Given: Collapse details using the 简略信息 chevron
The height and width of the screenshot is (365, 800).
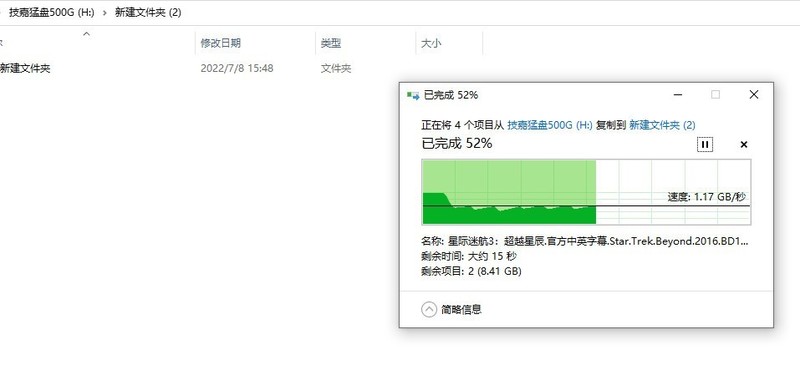Looking at the screenshot, I should [x=429, y=309].
